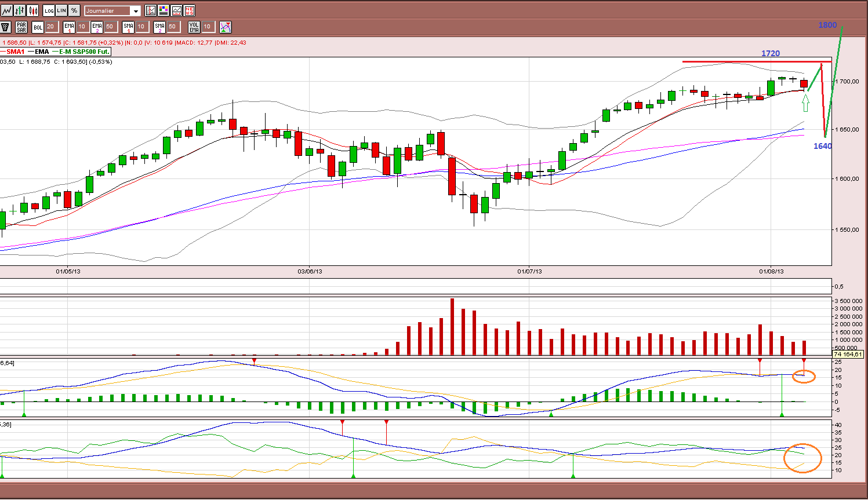Viewport: 868px width, 500px height.
Task: Click the 03/06/13 date label
Action: 310,271
